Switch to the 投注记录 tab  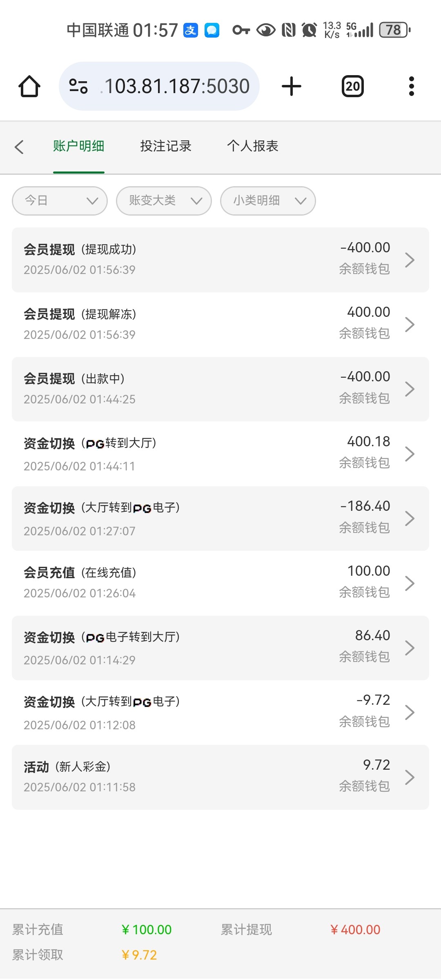[x=166, y=146]
